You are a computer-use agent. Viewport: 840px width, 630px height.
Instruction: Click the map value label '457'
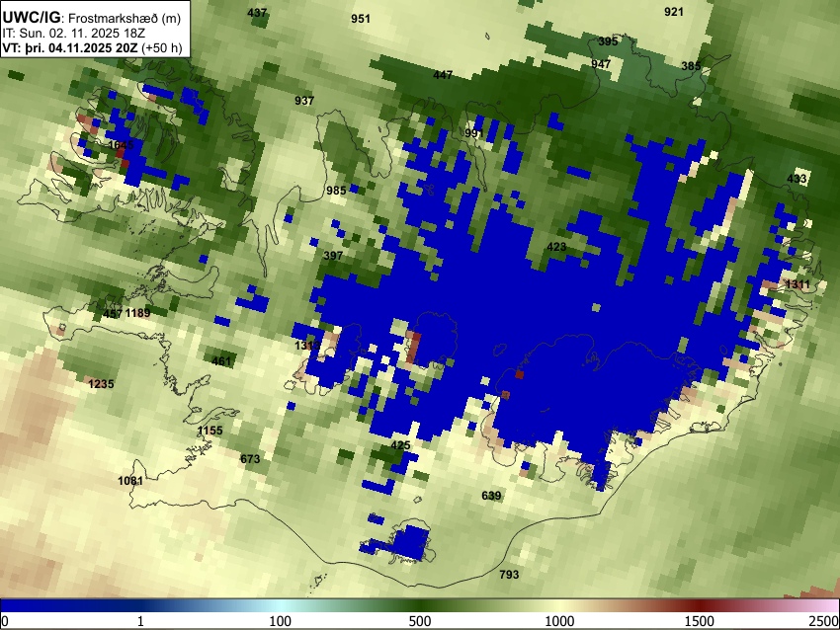[x=113, y=313]
